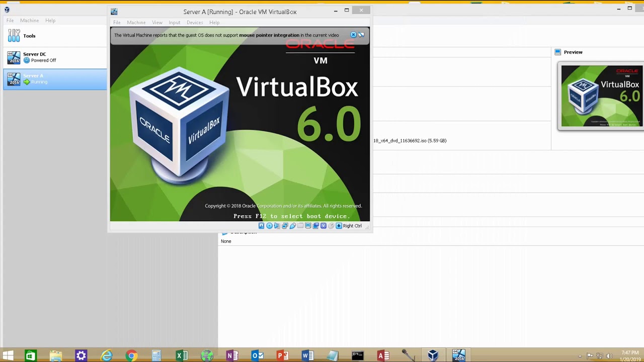
Task: Click the display settings status icon
Action: (x=308, y=225)
